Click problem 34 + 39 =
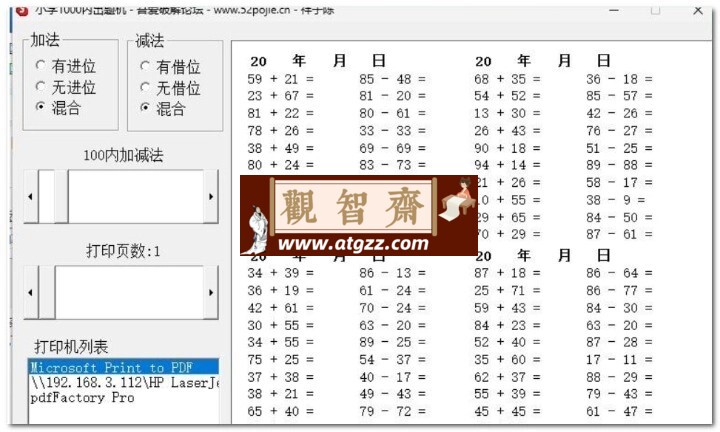Image resolution: width=720 pixels, height=432 pixels. click(281, 273)
